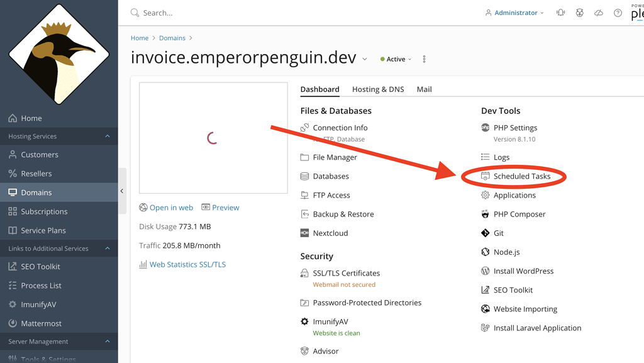Open the Administrator account dropdown

[x=514, y=13]
